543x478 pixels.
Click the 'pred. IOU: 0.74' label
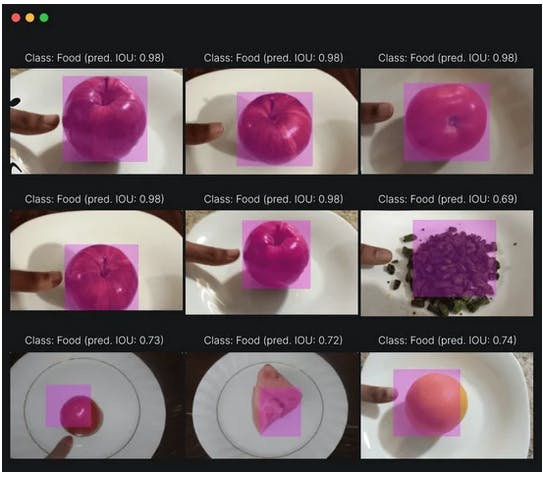coord(478,340)
